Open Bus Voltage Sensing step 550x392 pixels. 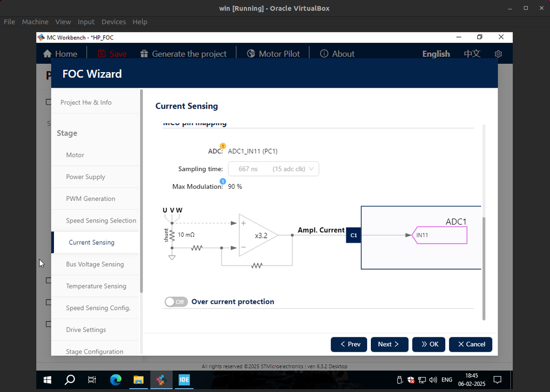[x=95, y=264]
